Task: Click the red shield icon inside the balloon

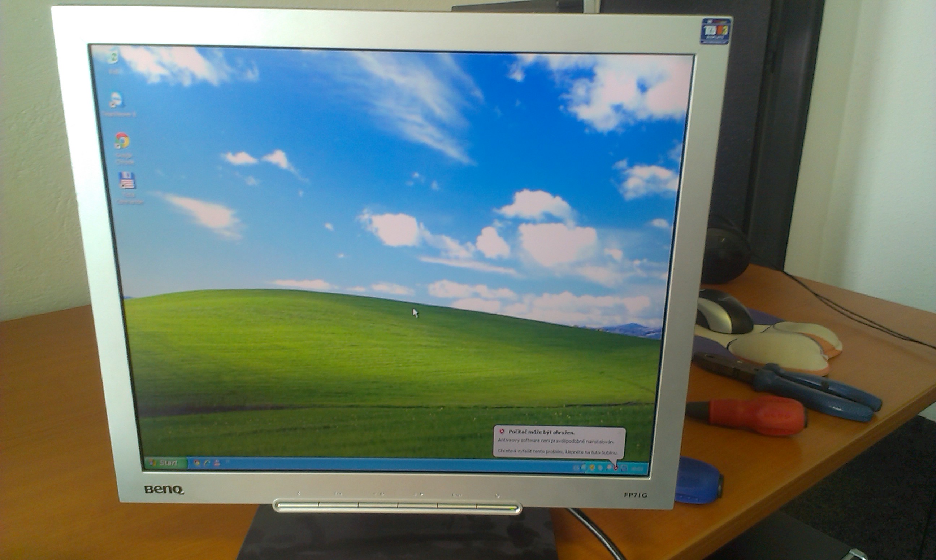Action: [502, 431]
